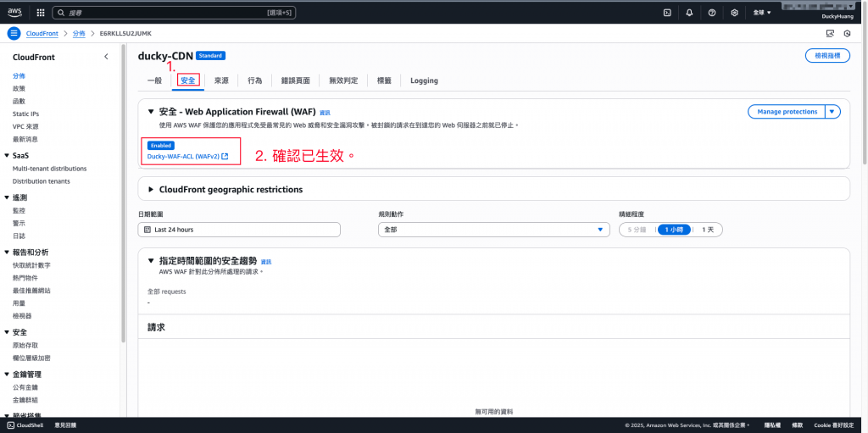868x433 pixels.
Task: Open the notifications bell icon
Action: 689,12
